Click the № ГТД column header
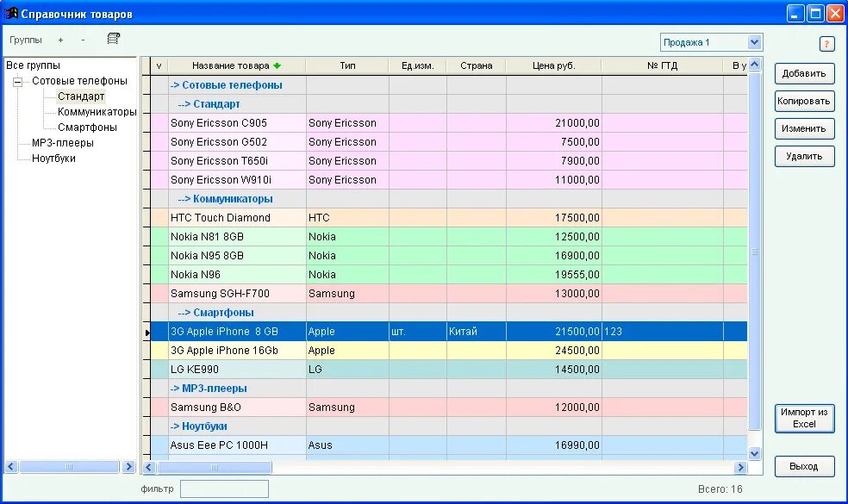Screen dimensions: 848x504 pyautogui.click(x=663, y=66)
